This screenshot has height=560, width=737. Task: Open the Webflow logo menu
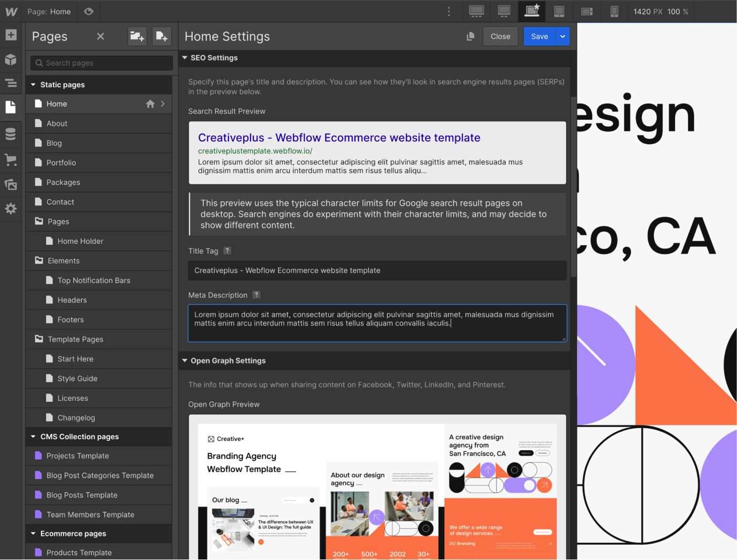pos(11,12)
